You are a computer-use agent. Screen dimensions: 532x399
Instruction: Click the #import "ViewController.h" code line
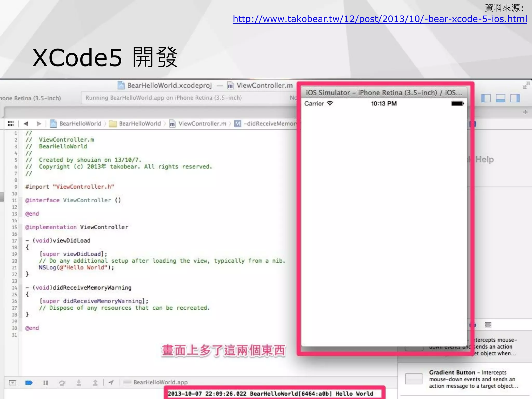pyautogui.click(x=70, y=187)
